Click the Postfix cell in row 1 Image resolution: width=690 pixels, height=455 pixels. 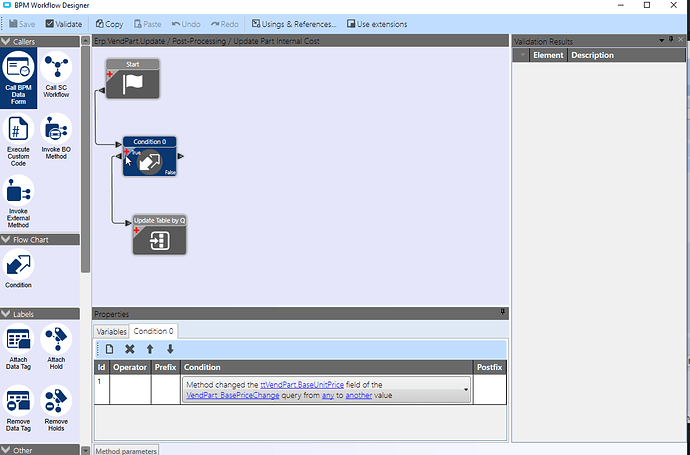pyautogui.click(x=490, y=389)
